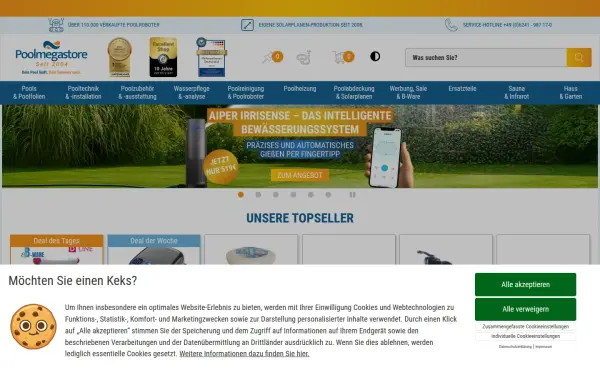Click the Aiper Irrisense banner headline

coord(300,122)
